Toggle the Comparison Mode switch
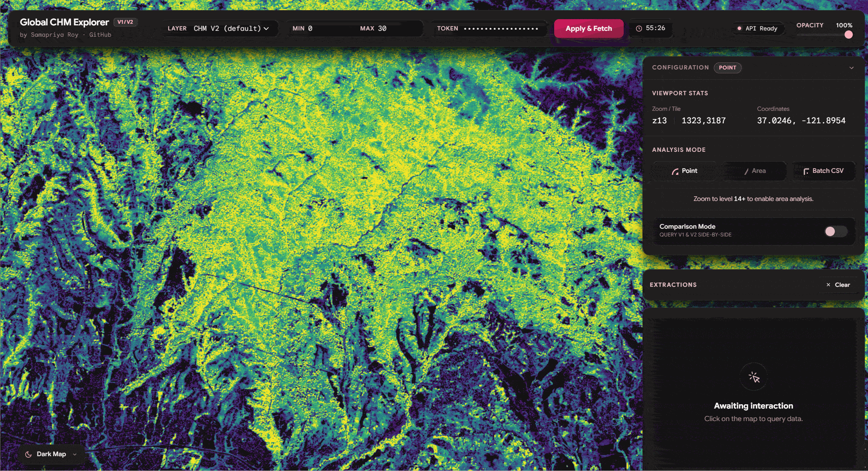Viewport: 868px width, 471px height. [835, 231]
